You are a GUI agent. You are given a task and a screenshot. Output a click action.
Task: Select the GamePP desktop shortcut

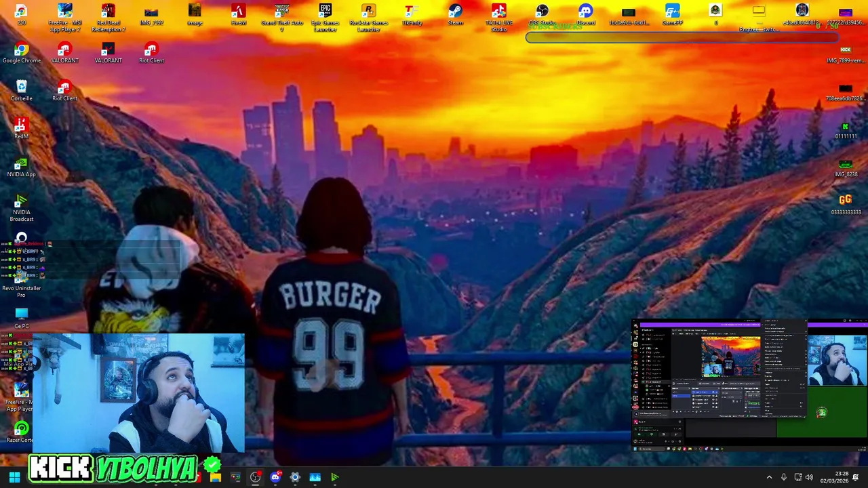point(672,15)
